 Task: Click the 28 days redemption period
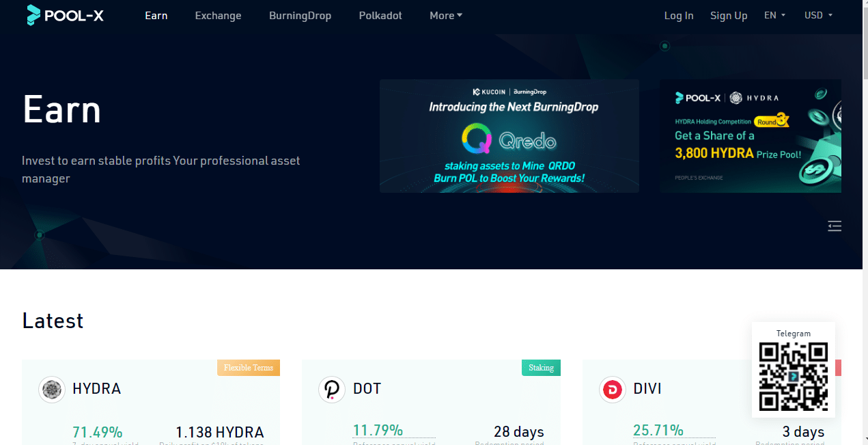pyautogui.click(x=519, y=432)
